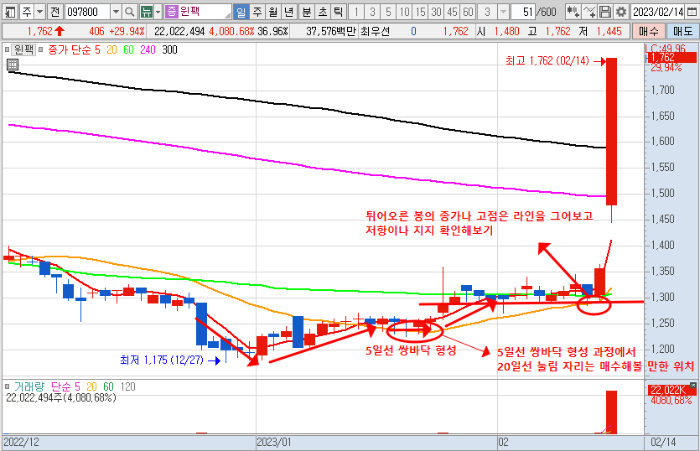
Task: Click the 2023/01 timeline label
Action: [x=274, y=443]
